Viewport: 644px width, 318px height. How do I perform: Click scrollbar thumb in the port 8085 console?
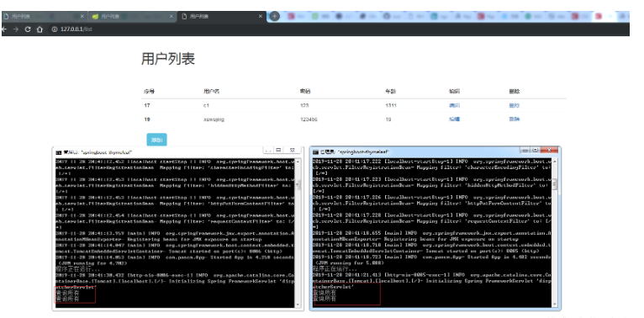(x=555, y=184)
